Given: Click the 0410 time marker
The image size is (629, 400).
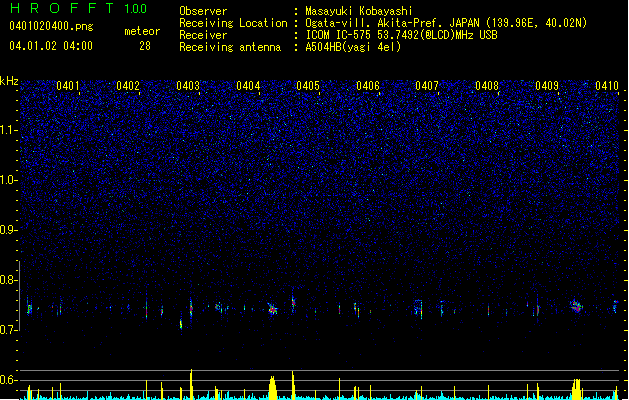Looking at the screenshot, I should 607,86.
